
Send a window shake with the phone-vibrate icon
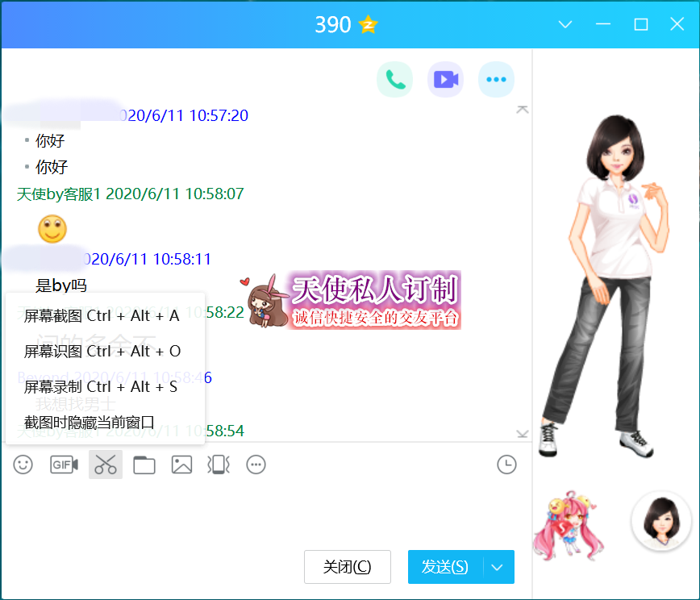219,465
